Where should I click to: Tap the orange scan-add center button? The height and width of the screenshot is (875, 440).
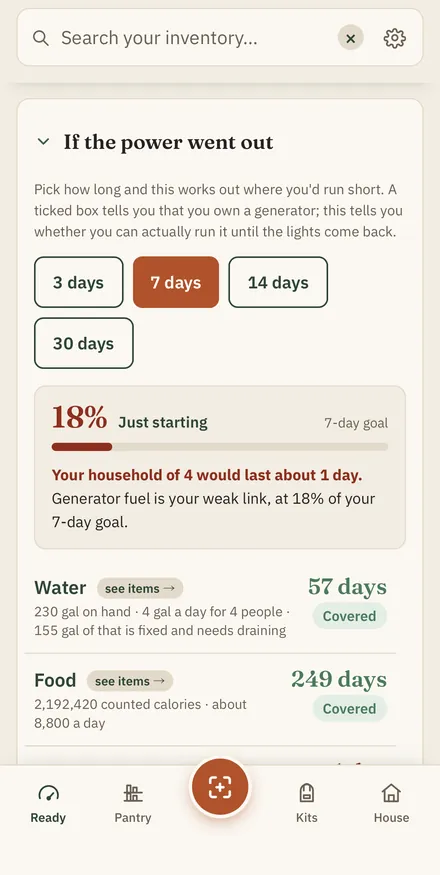220,787
